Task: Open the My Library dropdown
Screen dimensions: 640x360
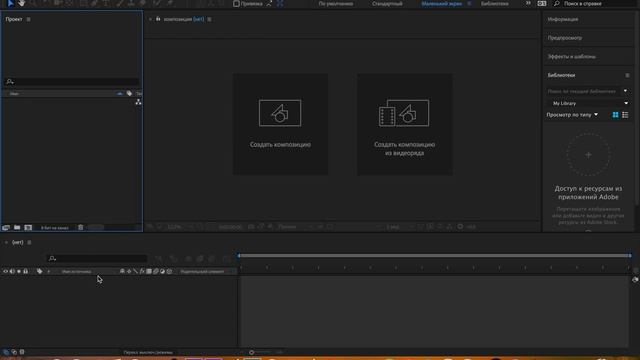Action: [588, 103]
